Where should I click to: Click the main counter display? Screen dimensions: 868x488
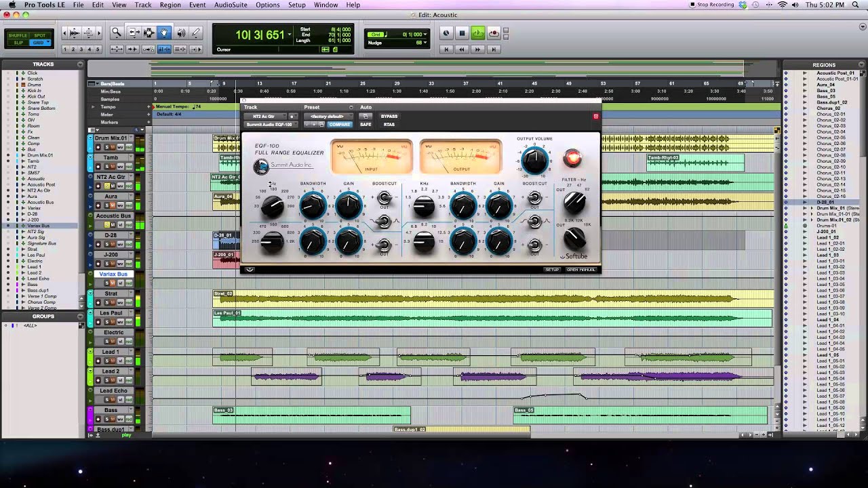pos(260,35)
